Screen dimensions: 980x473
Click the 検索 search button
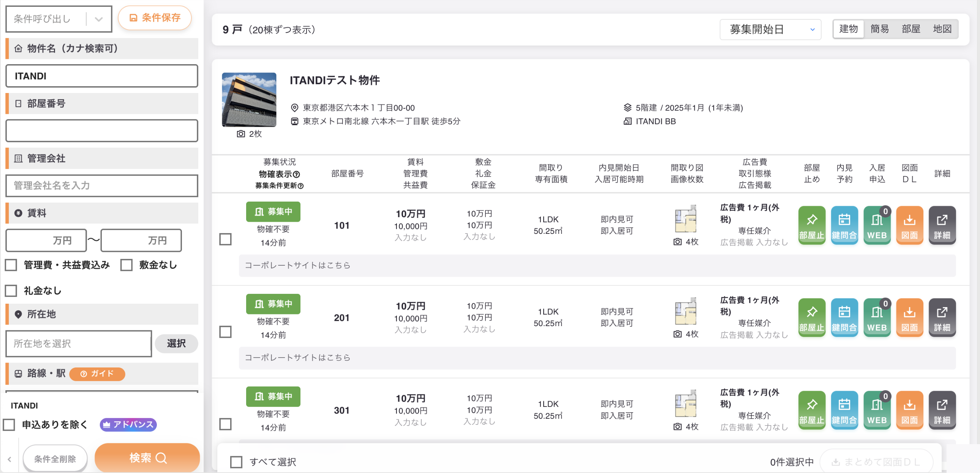point(147,458)
